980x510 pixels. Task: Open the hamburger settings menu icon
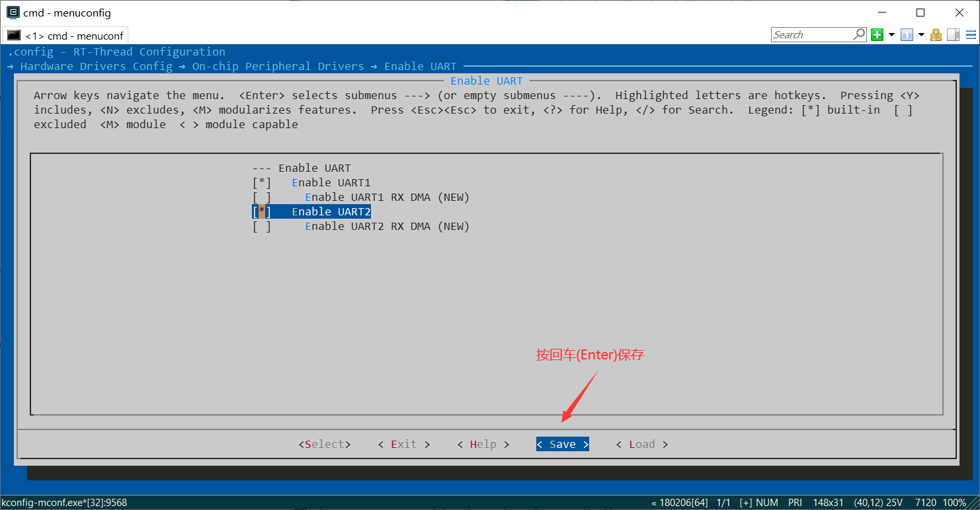point(970,35)
